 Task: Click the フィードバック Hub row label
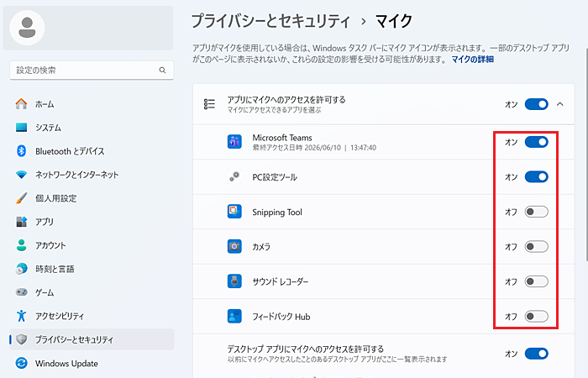281,317
